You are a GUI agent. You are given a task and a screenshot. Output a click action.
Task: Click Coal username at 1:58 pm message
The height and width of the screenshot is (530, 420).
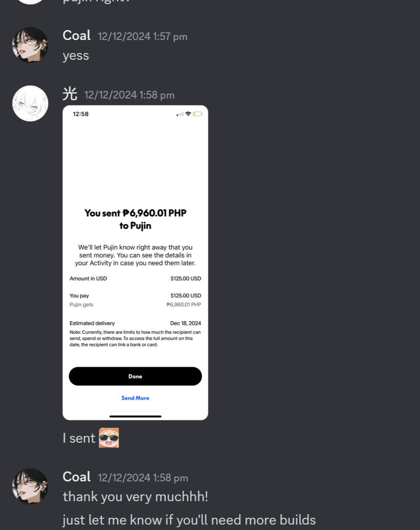pyautogui.click(x=77, y=477)
